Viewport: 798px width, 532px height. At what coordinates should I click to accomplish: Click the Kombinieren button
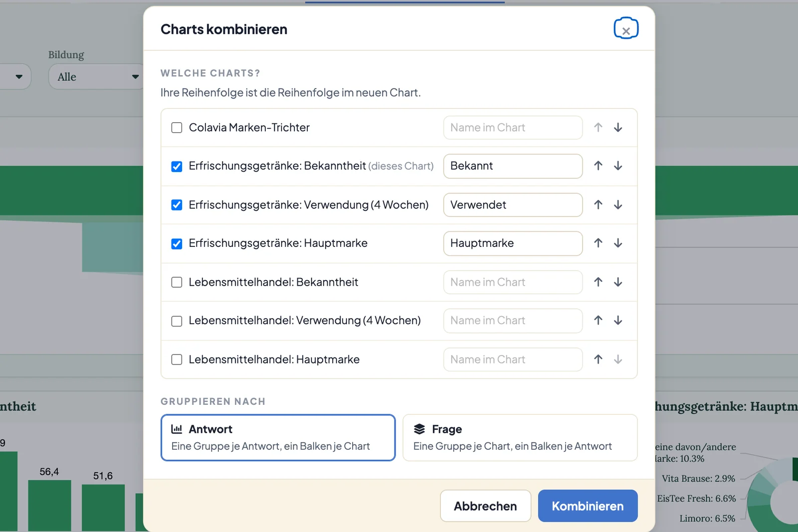[588, 506]
